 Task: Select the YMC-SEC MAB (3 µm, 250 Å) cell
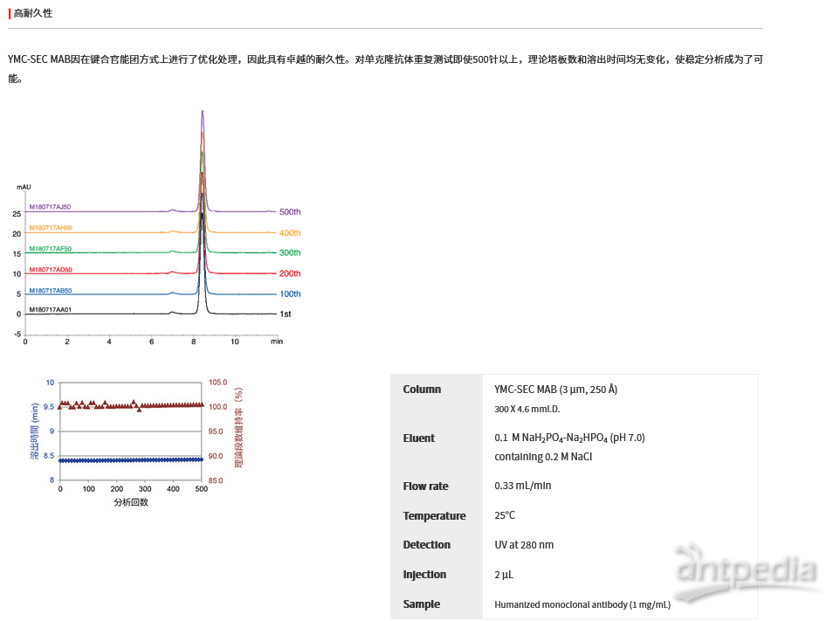pyautogui.click(x=555, y=390)
